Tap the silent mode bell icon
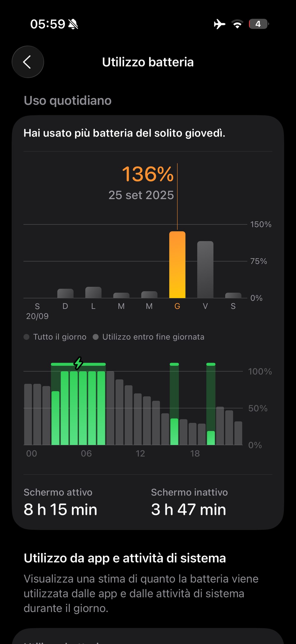 tap(73, 24)
